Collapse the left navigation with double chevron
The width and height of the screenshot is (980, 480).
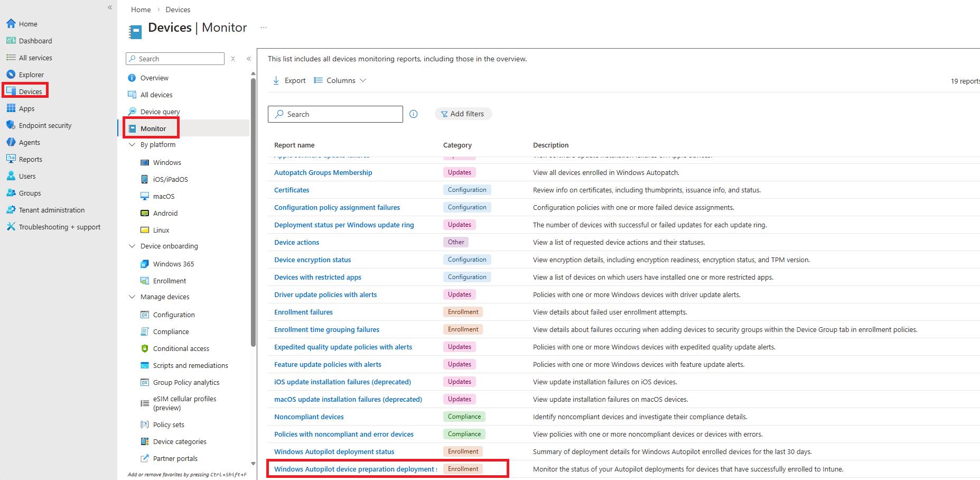pyautogui.click(x=110, y=7)
